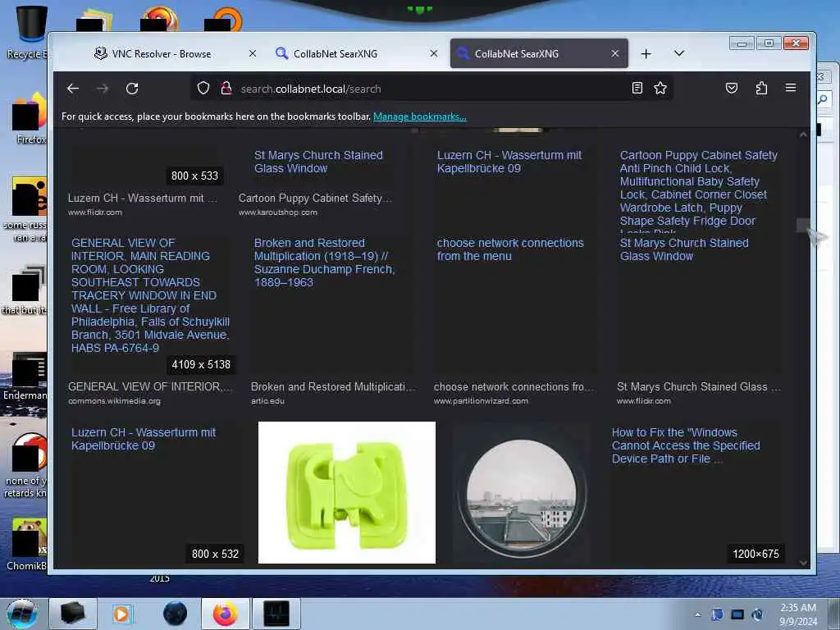Viewport: 840px width, 630px height.
Task: Click the www.karoutshop.com source text
Action: point(277,212)
